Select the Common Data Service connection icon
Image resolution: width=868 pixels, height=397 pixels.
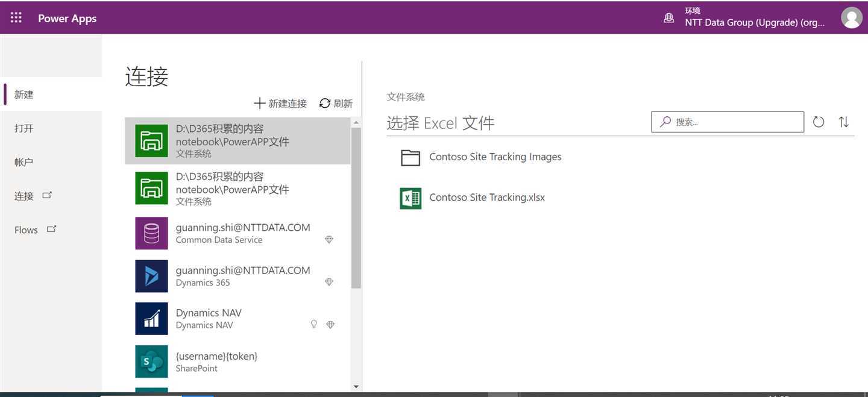click(x=151, y=233)
